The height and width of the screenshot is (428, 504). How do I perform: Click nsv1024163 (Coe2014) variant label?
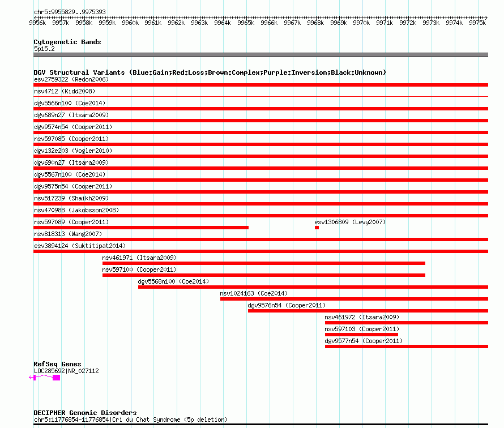click(x=254, y=293)
